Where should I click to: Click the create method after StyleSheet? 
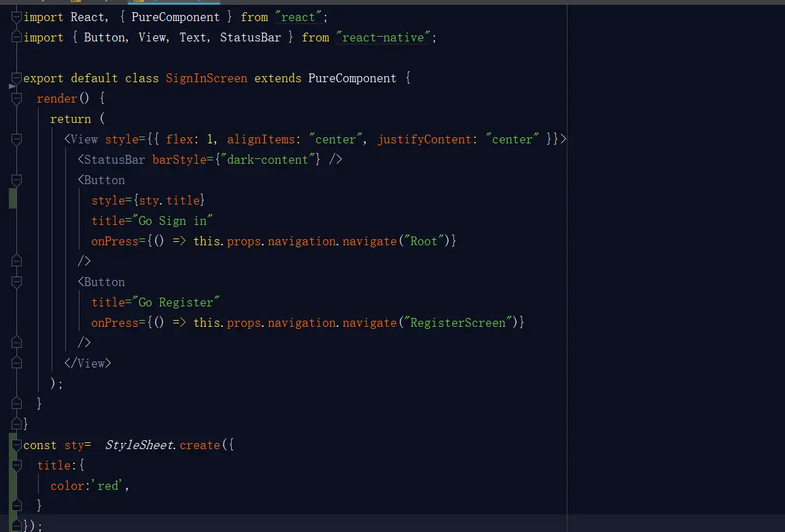click(x=200, y=445)
